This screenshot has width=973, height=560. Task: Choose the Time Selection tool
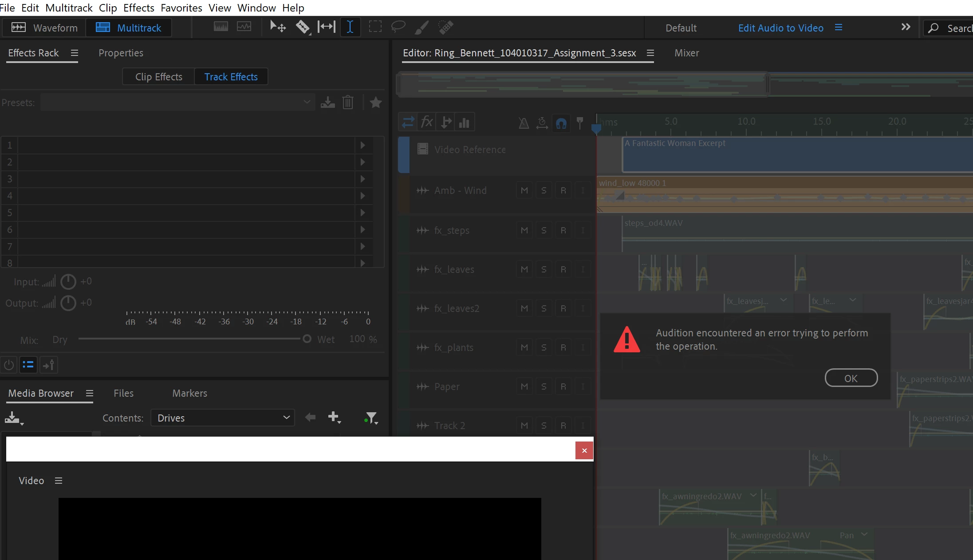coord(350,27)
